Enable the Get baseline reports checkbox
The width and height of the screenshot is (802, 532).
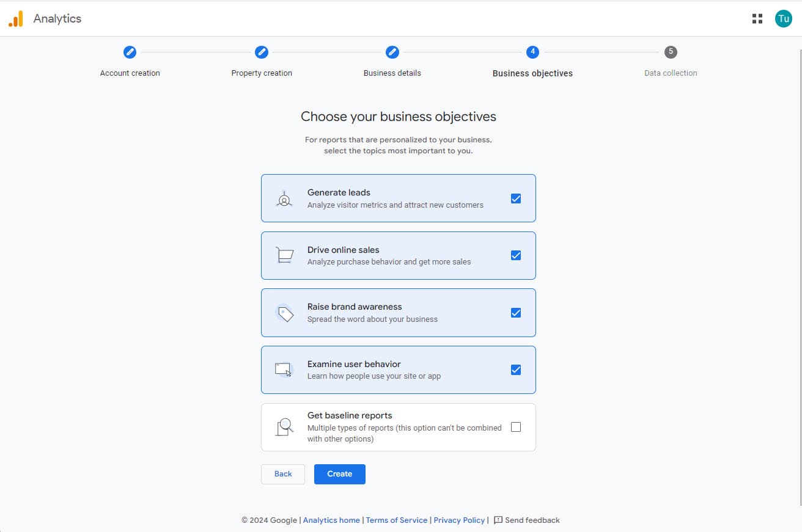point(516,427)
